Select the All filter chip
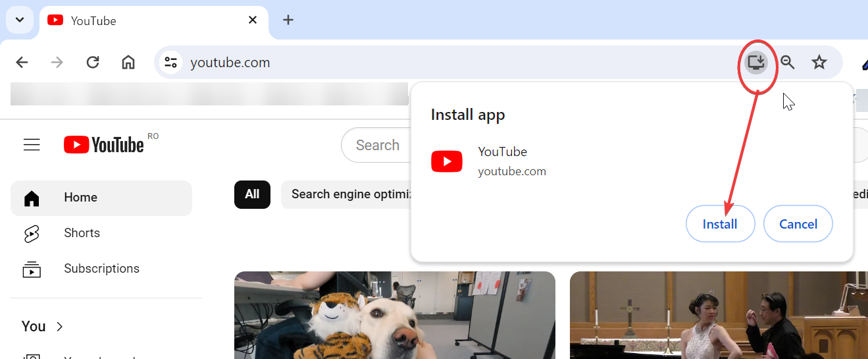The width and height of the screenshot is (868, 359). [x=252, y=194]
